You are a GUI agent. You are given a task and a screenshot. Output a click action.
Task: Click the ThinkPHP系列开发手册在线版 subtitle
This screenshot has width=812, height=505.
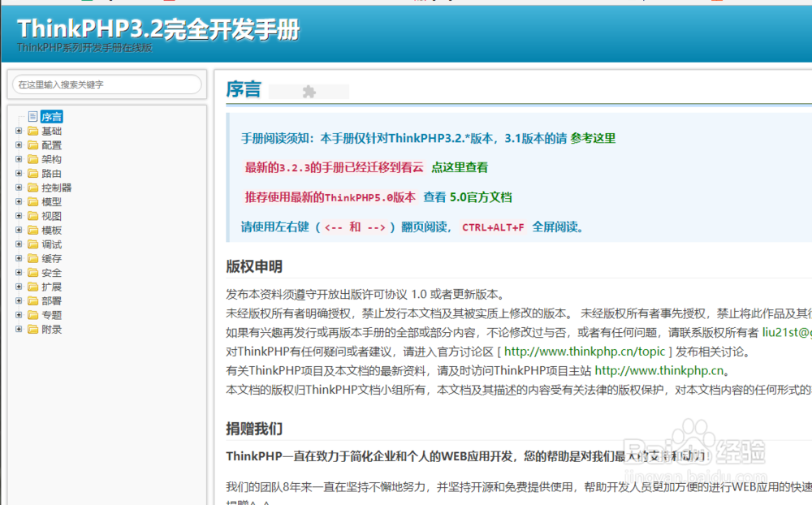(85, 48)
